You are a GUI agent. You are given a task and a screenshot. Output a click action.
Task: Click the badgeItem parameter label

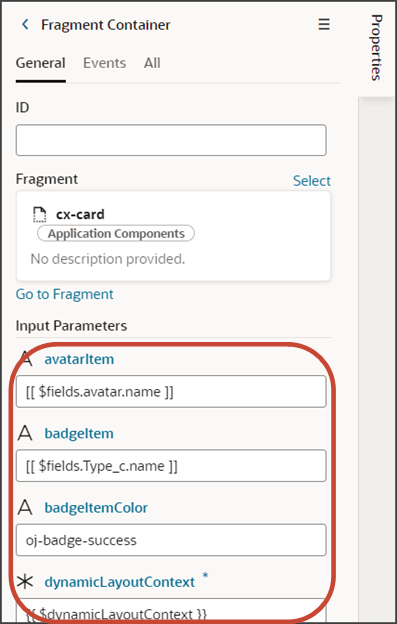(79, 433)
